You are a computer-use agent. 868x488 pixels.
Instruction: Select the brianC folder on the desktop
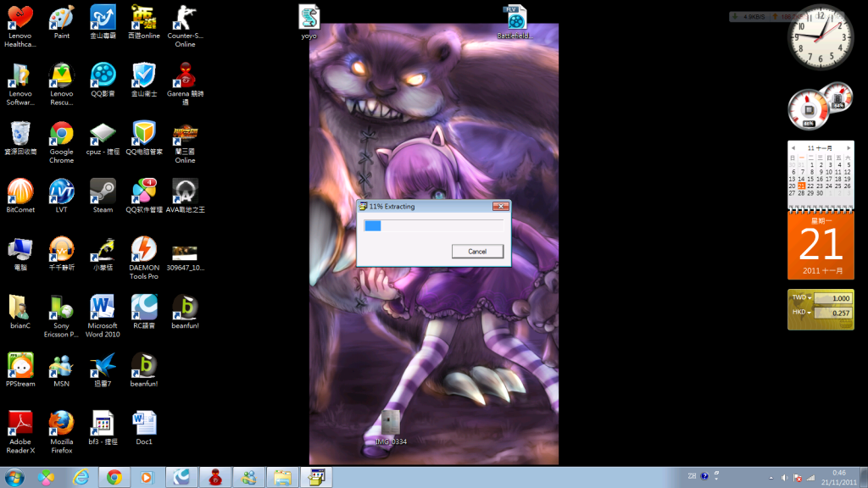(20, 312)
